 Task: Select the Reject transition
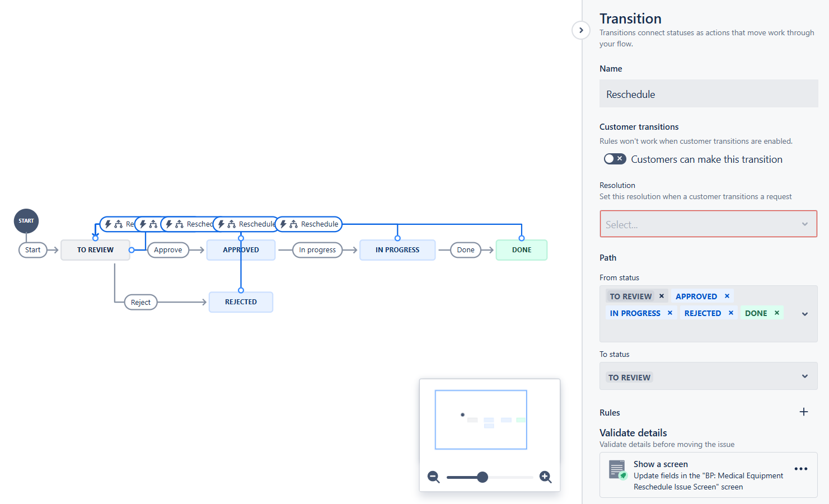tap(140, 303)
